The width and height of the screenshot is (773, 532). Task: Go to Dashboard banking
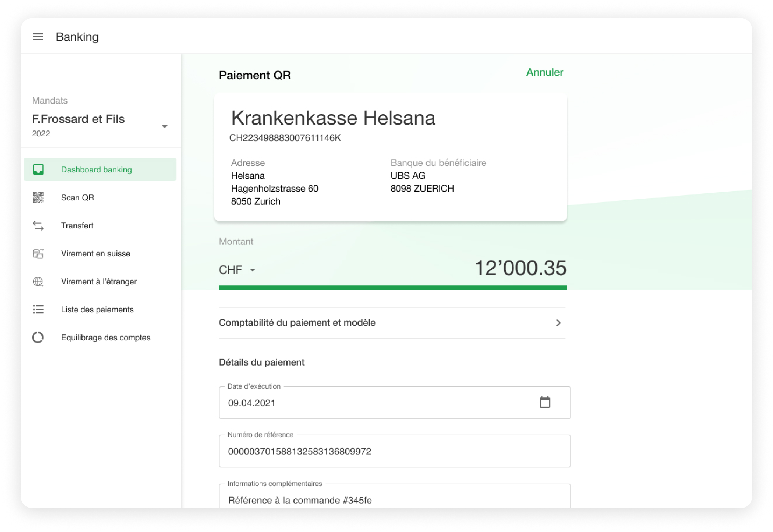[x=100, y=170]
